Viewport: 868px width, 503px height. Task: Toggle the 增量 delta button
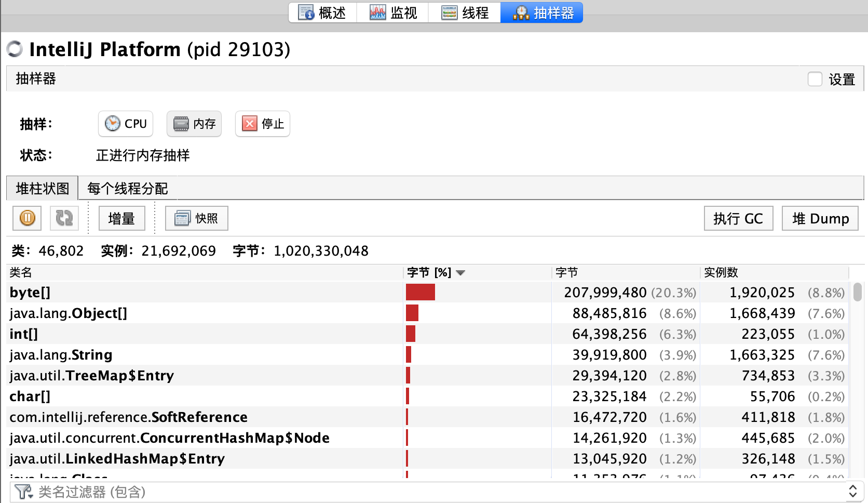click(x=121, y=218)
